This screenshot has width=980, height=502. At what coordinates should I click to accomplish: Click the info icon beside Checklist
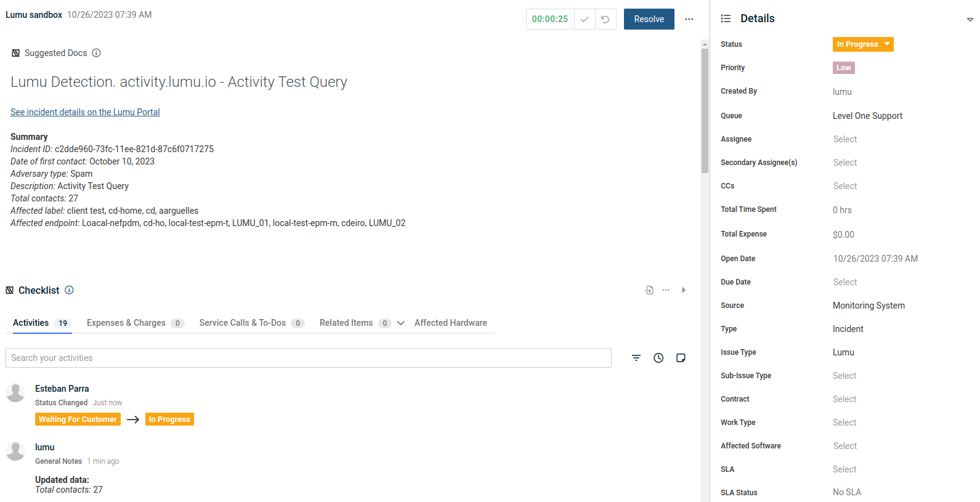click(70, 290)
